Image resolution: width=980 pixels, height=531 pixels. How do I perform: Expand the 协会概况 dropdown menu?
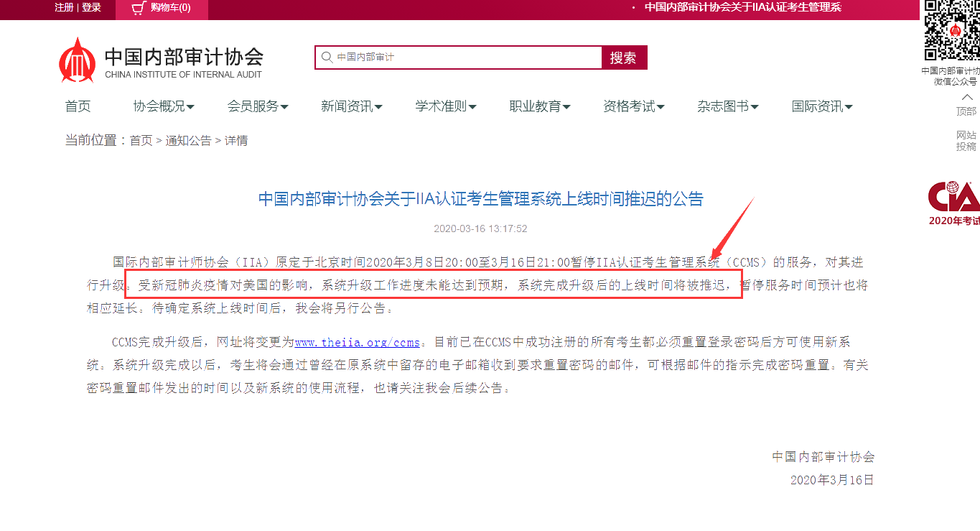point(164,107)
